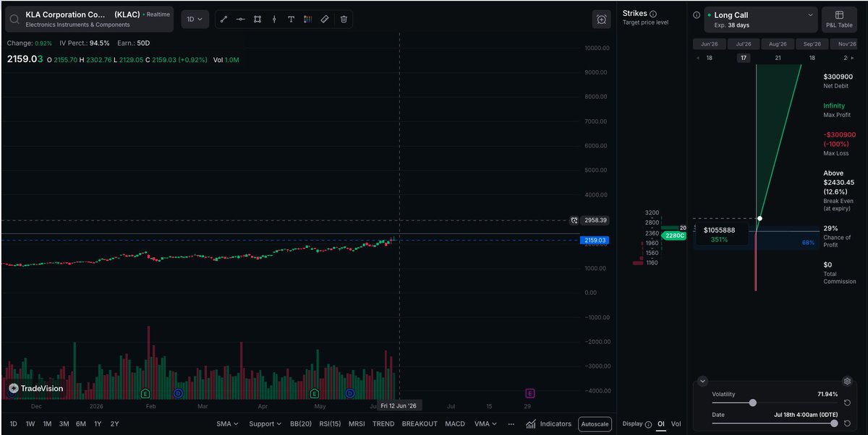868x435 pixels.
Task: Switch Display to OI
Action: tap(661, 424)
